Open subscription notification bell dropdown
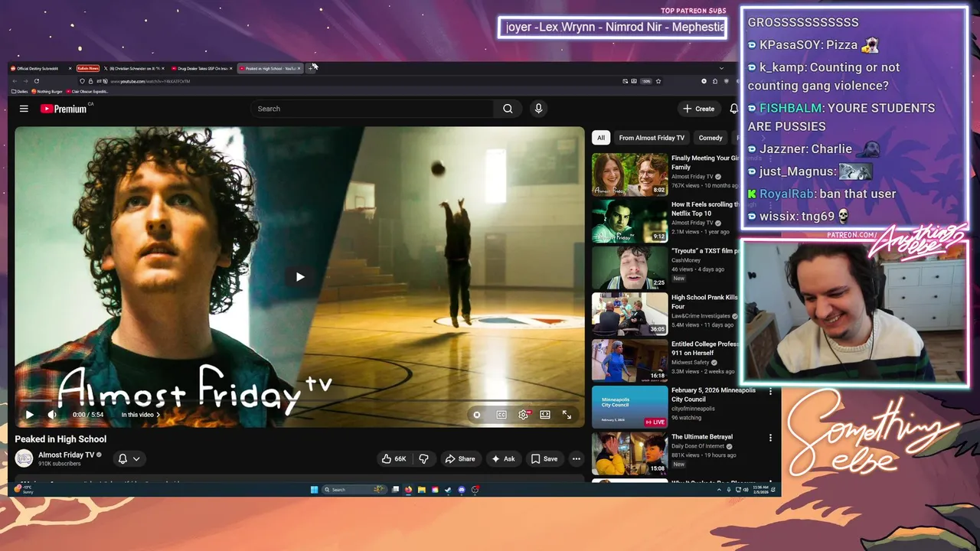This screenshot has height=551, width=980. 129,458
